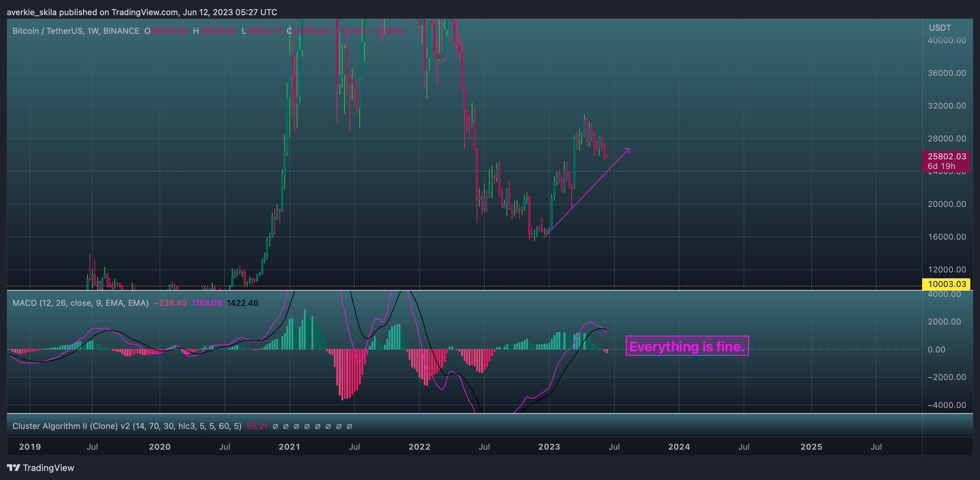980x480 pixels.
Task: Click the MACD axis label 2000.00
Action: click(944, 322)
